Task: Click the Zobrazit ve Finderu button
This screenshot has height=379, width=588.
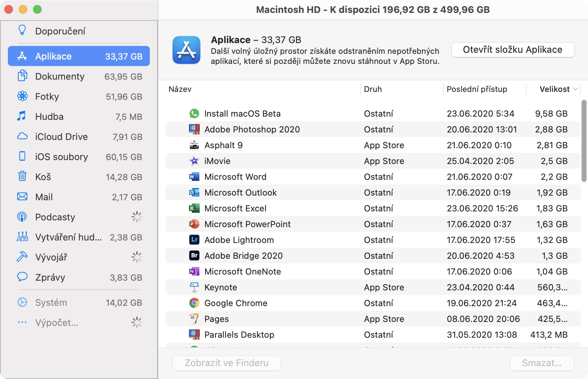Action: [x=226, y=363]
